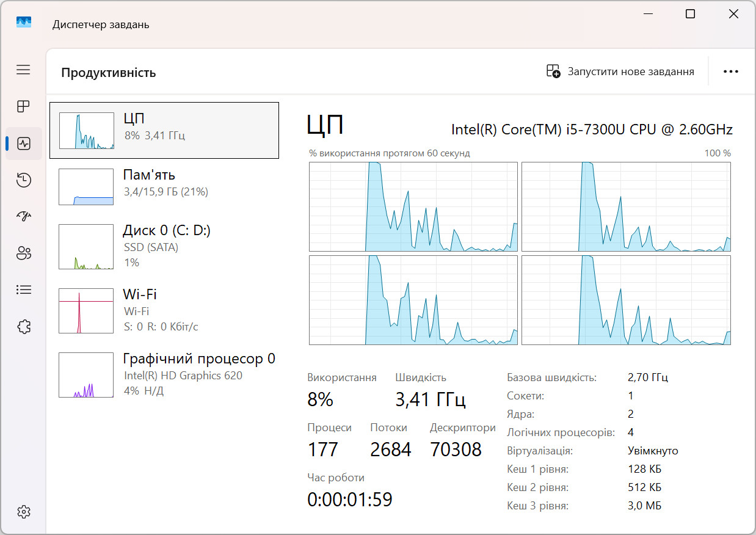The width and height of the screenshot is (756, 535).
Task: Open the hamburger navigation menu
Action: (x=23, y=70)
